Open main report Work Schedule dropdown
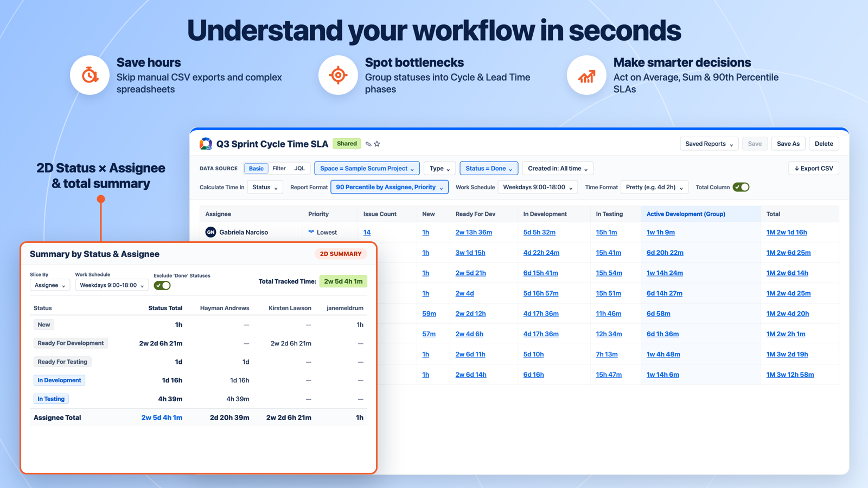868x488 pixels. pos(538,187)
